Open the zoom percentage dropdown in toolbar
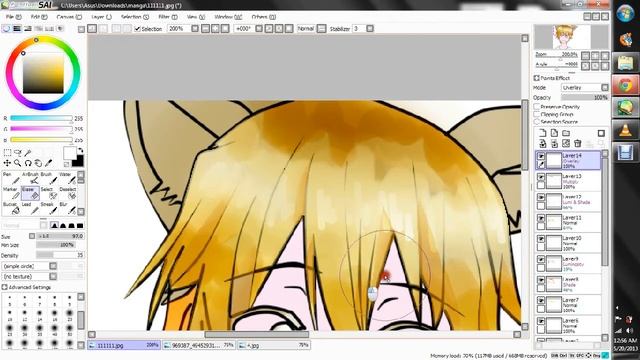Viewport: 640px width, 360px height. tap(195, 29)
